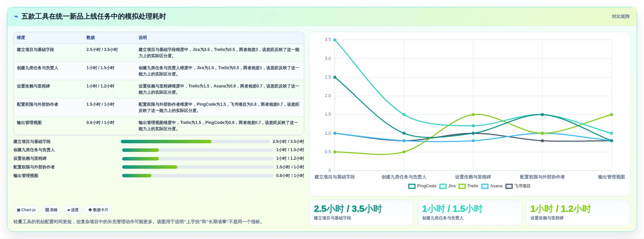Click the 数据 column header

coord(91,38)
